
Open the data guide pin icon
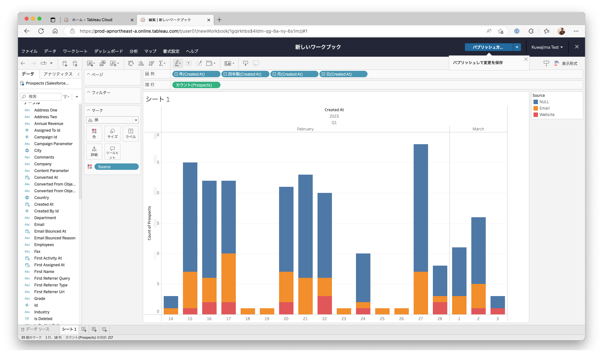(546, 63)
